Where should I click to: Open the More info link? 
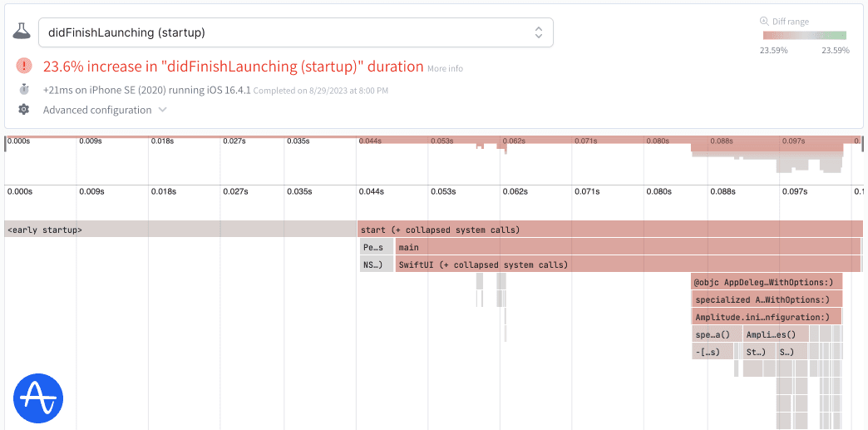(445, 68)
